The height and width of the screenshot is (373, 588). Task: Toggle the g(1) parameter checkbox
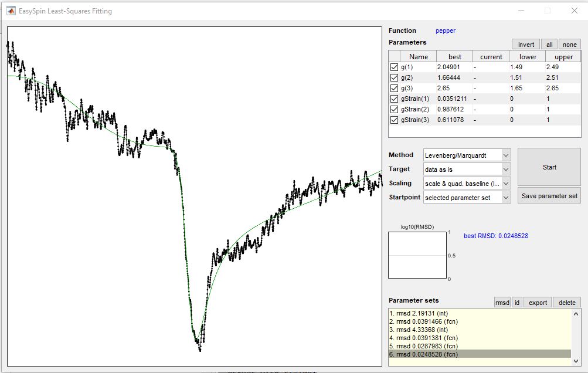click(394, 67)
